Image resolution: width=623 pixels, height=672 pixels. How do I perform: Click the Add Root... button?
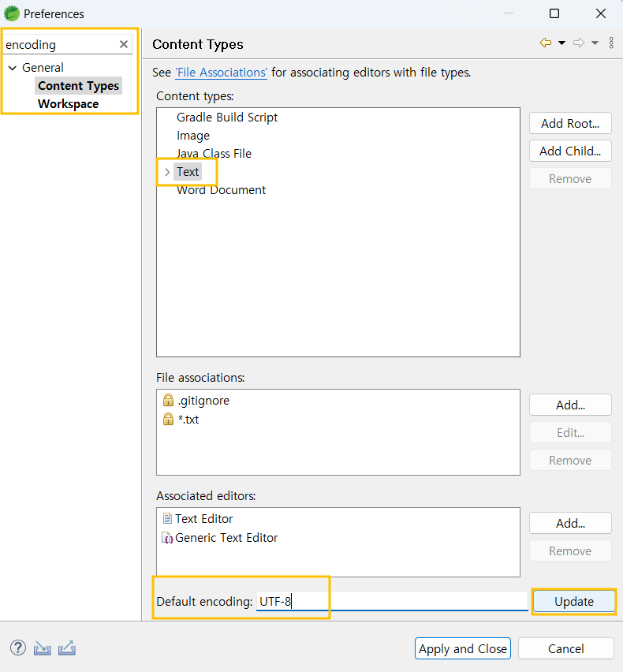[x=570, y=123]
